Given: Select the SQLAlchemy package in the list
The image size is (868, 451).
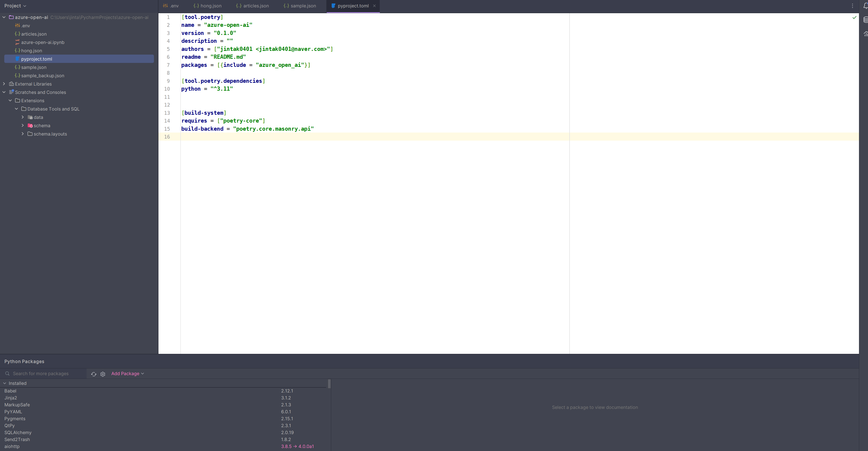Looking at the screenshot, I should coord(18,432).
